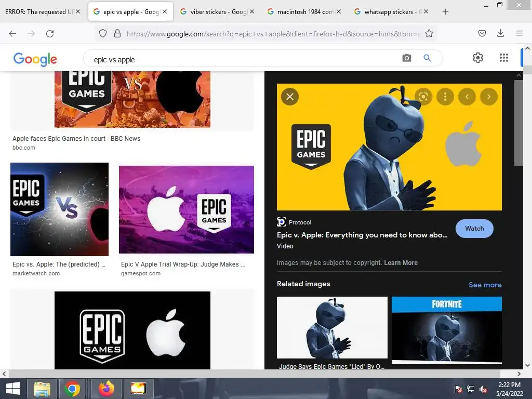This screenshot has height=399, width=532.
Task: Open Firefox from the taskbar
Action: (106, 389)
